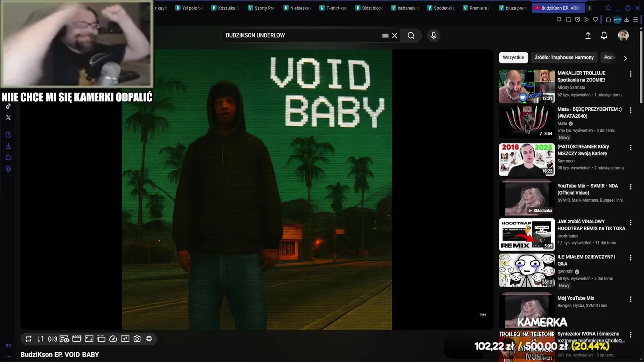This screenshot has width=644, height=362.
Task: Open the SVMIR NDA mix title
Action: [x=588, y=189]
